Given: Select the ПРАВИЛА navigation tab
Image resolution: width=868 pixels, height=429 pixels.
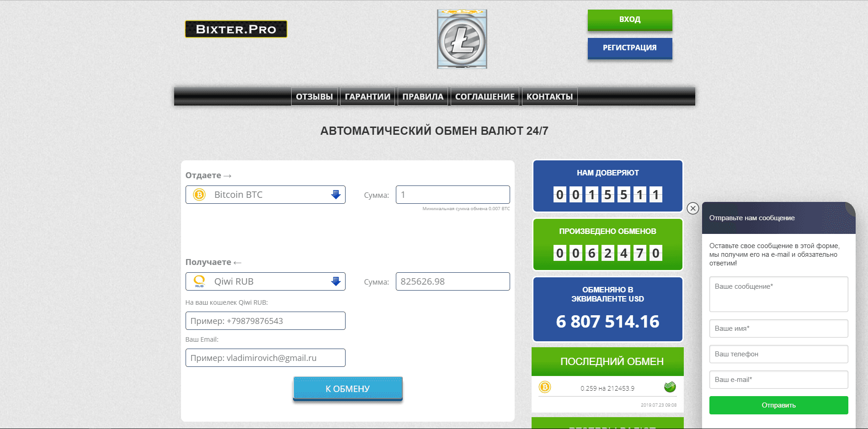Looking at the screenshot, I should (x=422, y=96).
